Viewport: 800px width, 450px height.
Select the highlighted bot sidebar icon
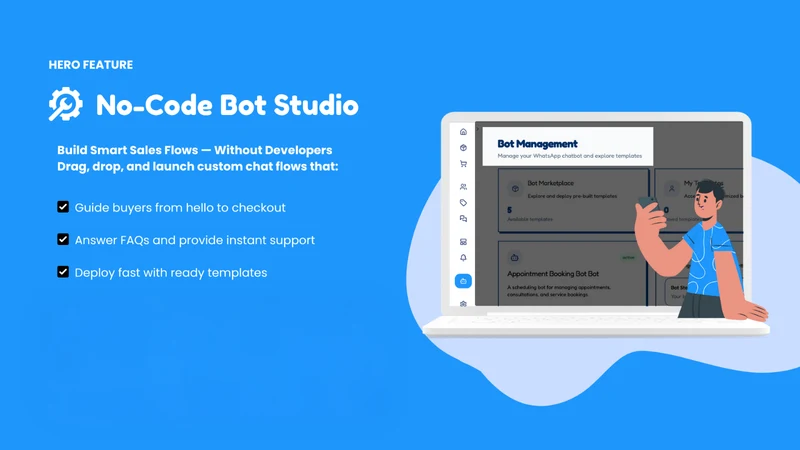pyautogui.click(x=463, y=281)
